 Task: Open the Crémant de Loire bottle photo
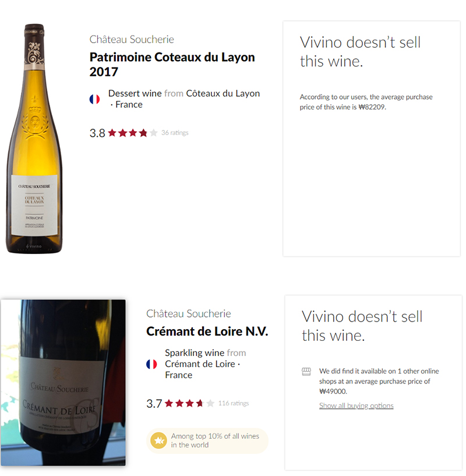pyautogui.click(x=63, y=383)
